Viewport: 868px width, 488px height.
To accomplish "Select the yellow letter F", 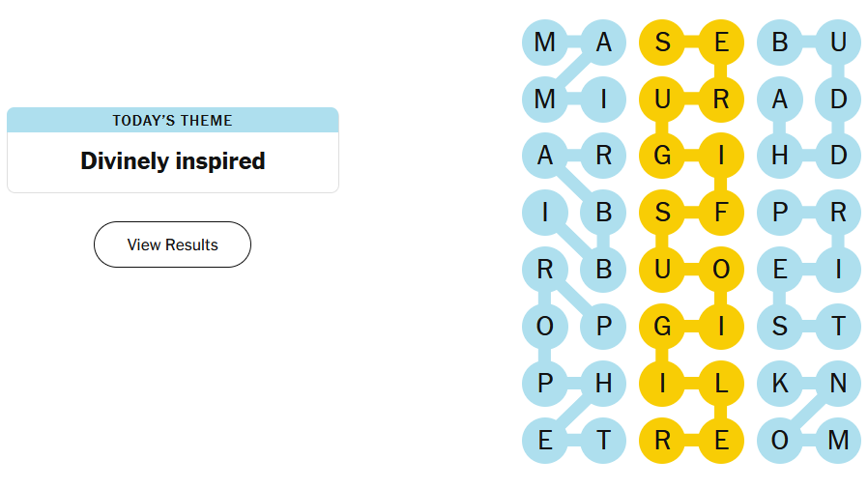I will (721, 213).
